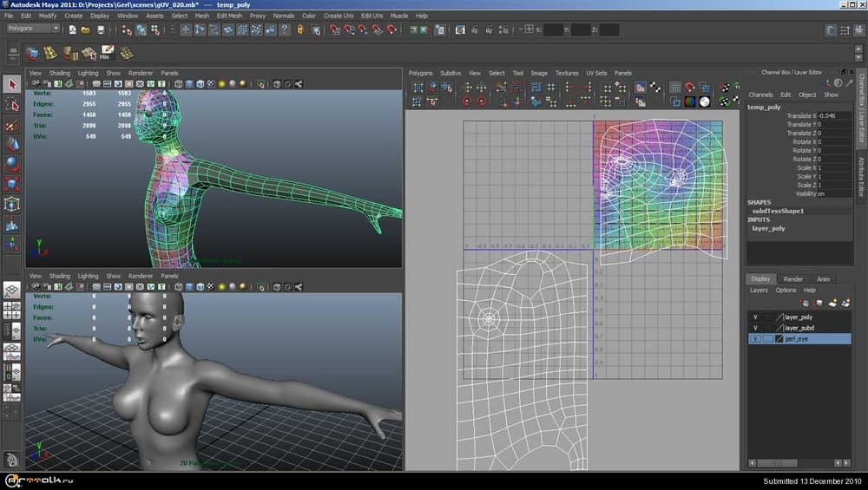Viewport: 868px width, 490px height.
Task: Select the layer_poly input node
Action: (768, 228)
